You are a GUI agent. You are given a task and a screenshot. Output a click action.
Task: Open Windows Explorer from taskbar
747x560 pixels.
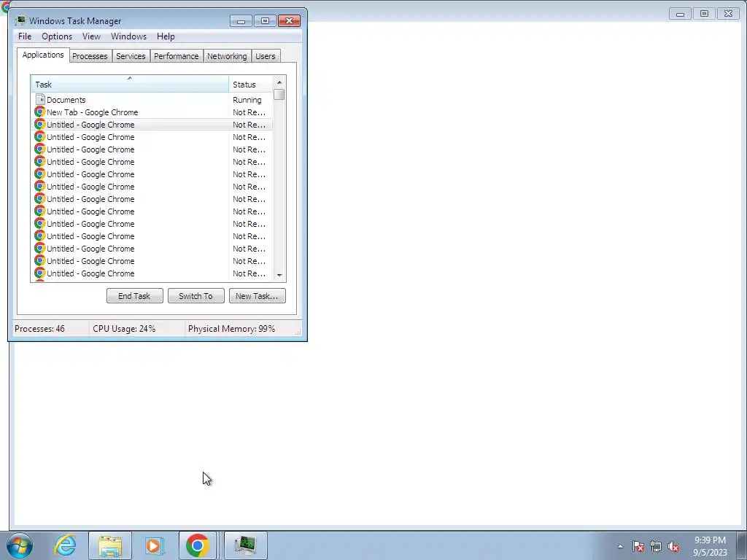pos(110,545)
